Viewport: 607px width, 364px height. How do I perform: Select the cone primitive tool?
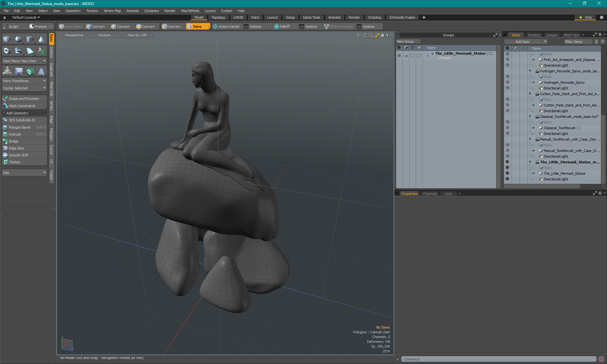pos(41,39)
